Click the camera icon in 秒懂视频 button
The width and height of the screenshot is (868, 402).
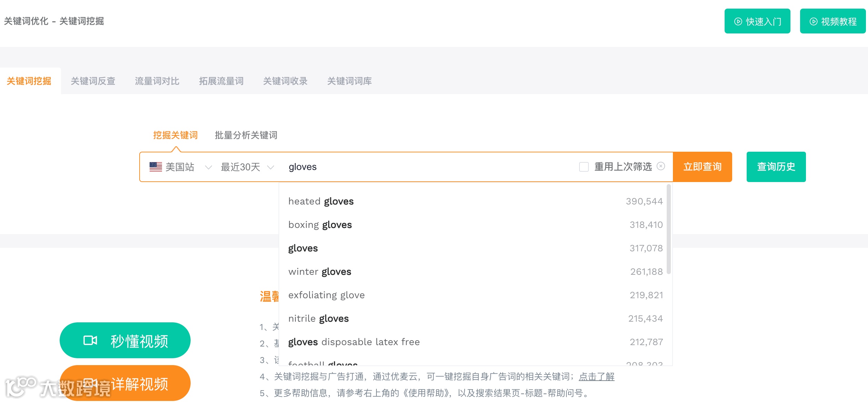click(90, 341)
